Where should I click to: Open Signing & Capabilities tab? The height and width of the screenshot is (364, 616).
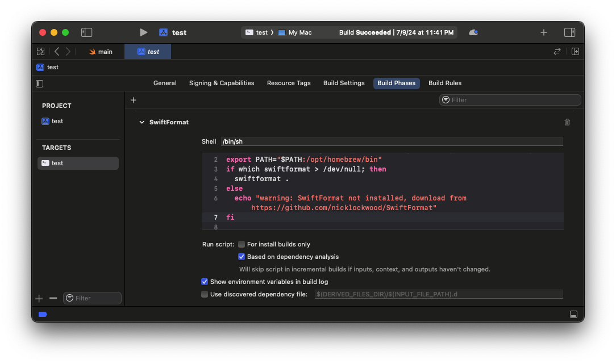point(222,83)
